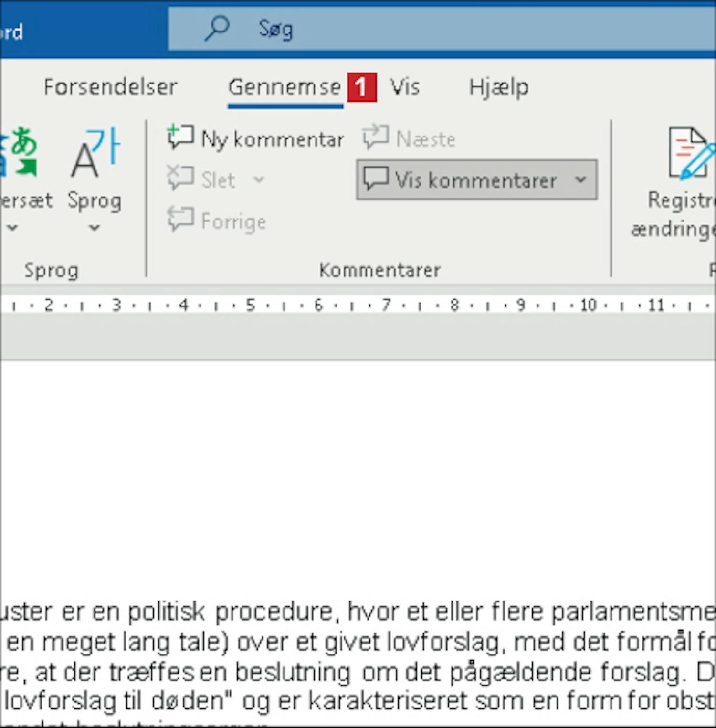
Task: Click the Sprog language icon
Action: (95, 152)
